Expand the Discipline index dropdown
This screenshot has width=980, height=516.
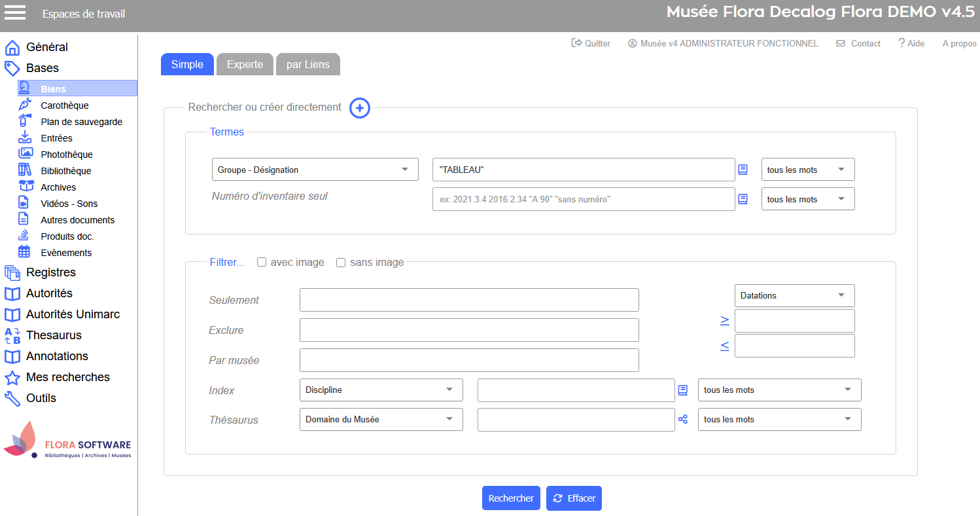pos(381,390)
